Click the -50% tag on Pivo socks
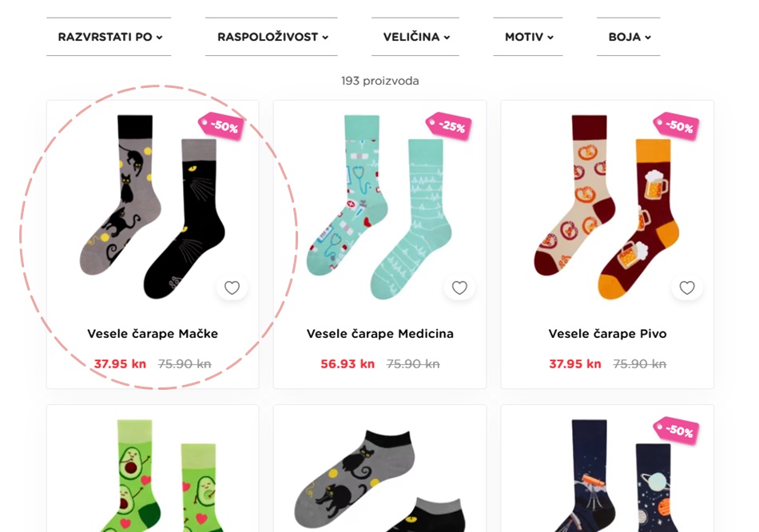Image resolution: width=759 pixels, height=532 pixels. (676, 126)
